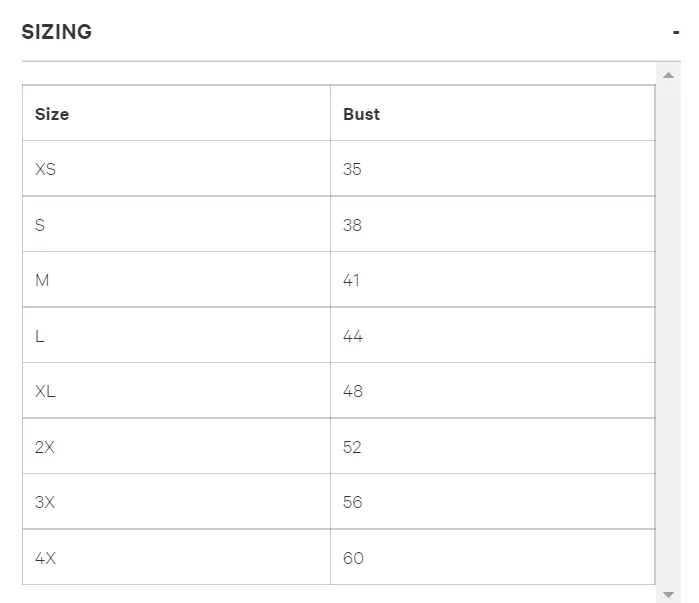The image size is (699, 603).
Task: Click the 4X size cell
Action: (177, 557)
